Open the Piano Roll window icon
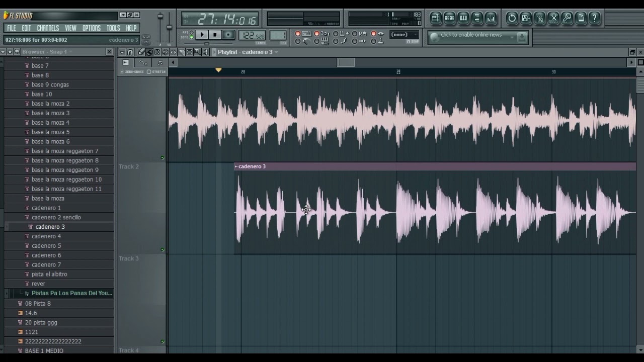The image size is (644, 362). 463,18
